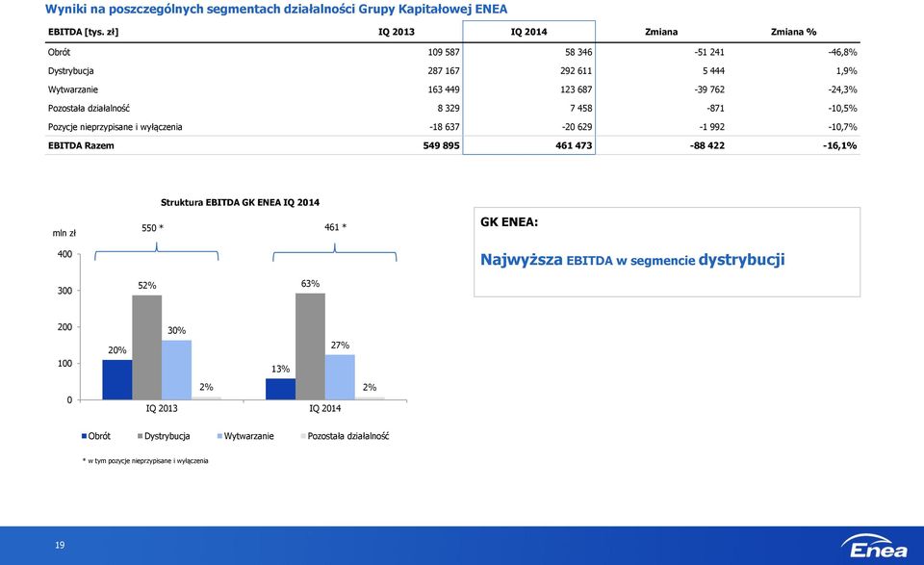The image size is (924, 565).
Task: Click the light blue Wytwarzanie legend swatch
Action: point(219,437)
